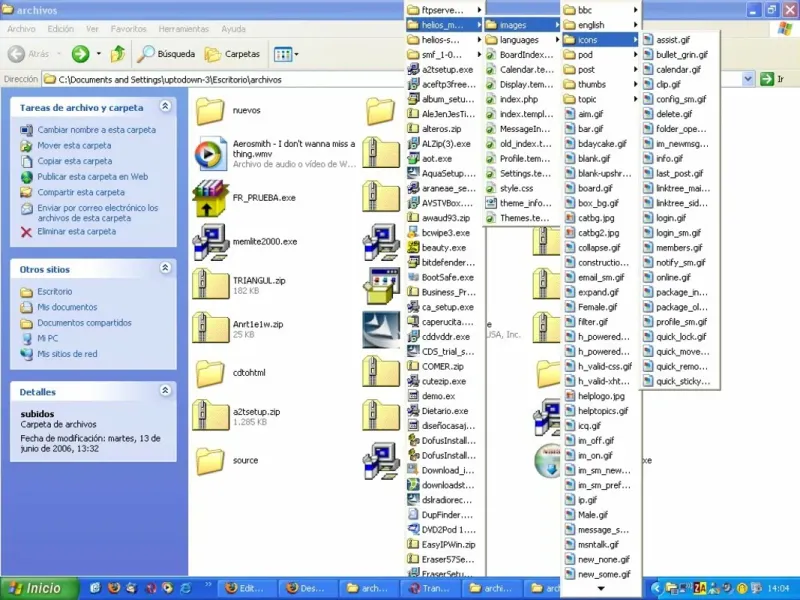This screenshot has width=800, height=600.
Task: Expand the thumbs folder submenu
Action: click(x=601, y=84)
